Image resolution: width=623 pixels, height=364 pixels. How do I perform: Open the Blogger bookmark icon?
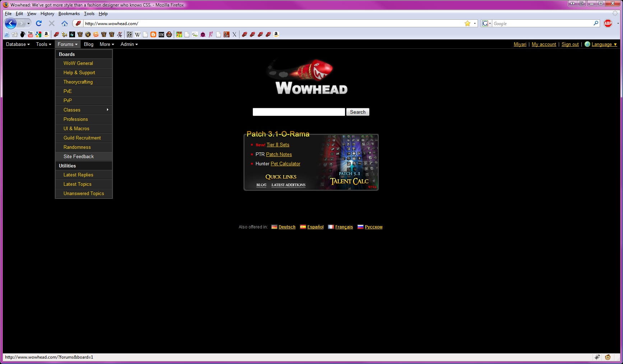[x=153, y=34]
